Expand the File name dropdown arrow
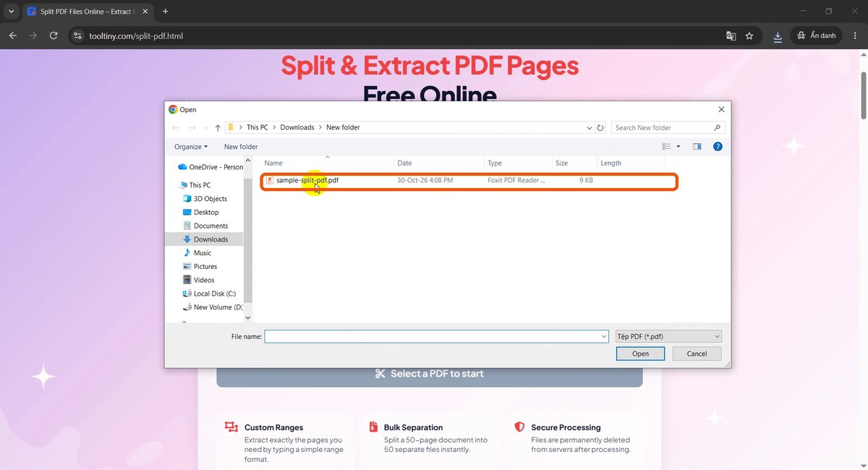This screenshot has height=470, width=868. point(604,336)
